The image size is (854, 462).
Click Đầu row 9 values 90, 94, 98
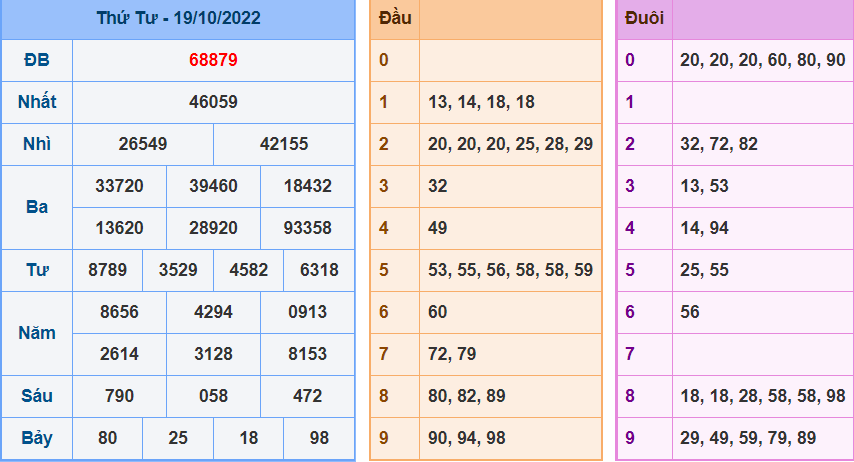[x=467, y=437]
